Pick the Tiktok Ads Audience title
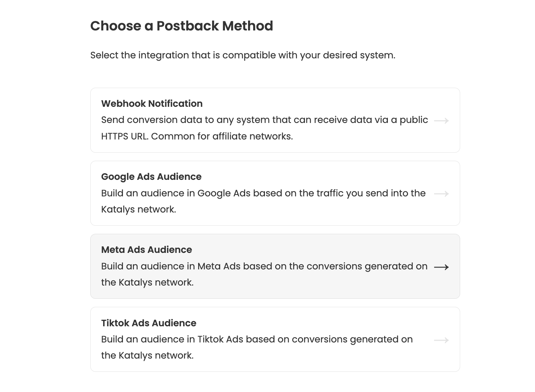535x392 pixels. 149,323
